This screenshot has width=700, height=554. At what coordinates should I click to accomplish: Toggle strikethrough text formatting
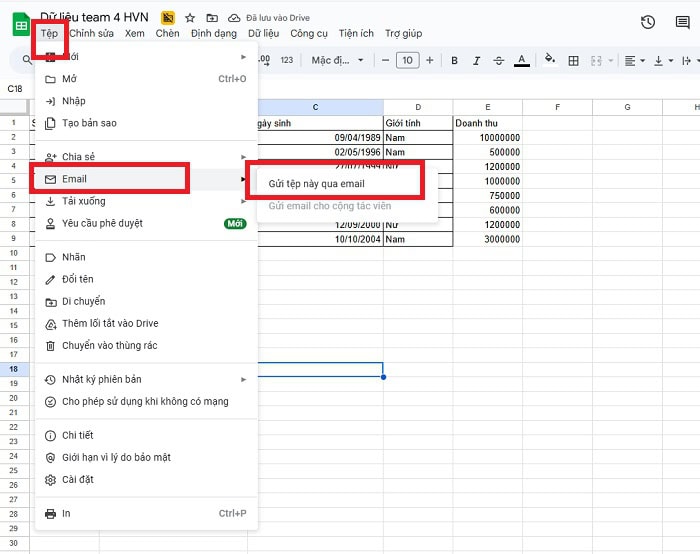(499, 61)
